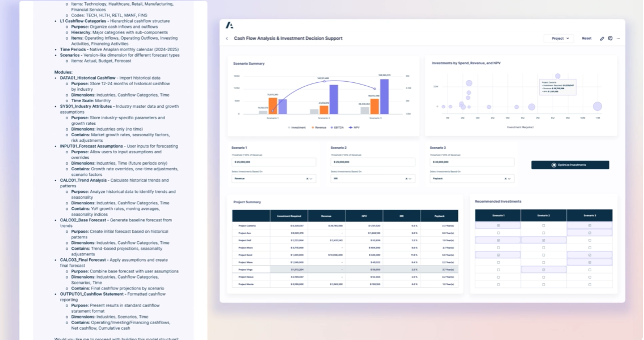This screenshot has height=340, width=644.
Task: Uncheck Scenario 3 checkbox in Project Ace row
Action: pos(590,233)
